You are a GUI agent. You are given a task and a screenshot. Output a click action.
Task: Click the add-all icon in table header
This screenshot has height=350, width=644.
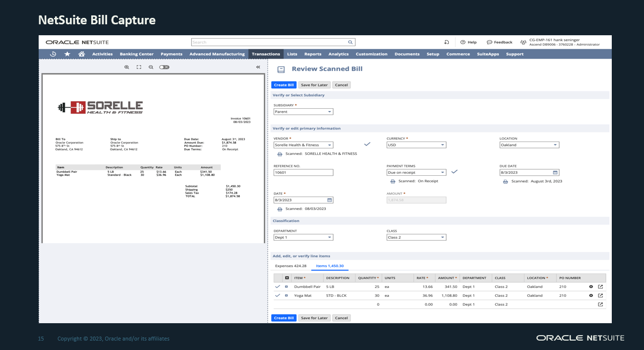point(287,278)
